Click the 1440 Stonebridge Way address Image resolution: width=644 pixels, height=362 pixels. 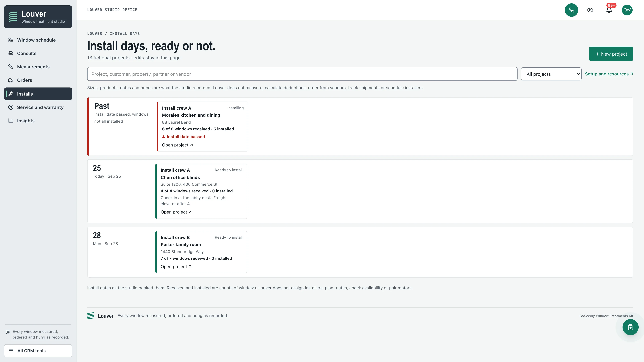(x=182, y=252)
